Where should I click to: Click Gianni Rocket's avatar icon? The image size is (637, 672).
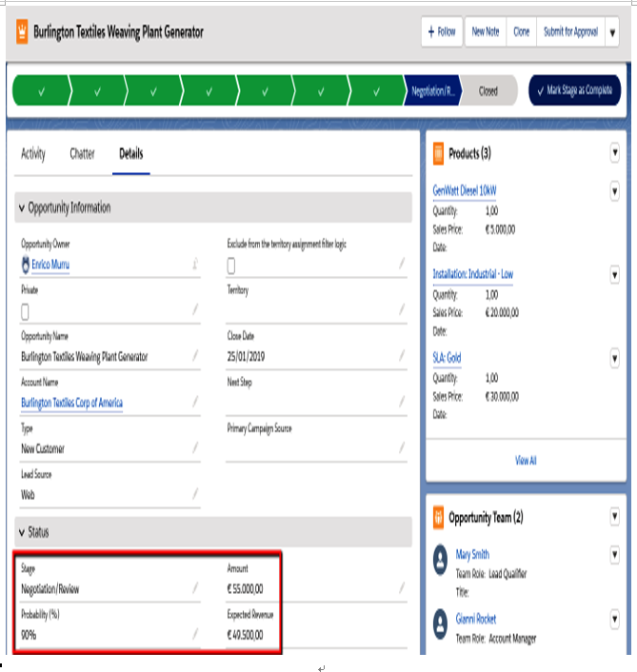441,624
